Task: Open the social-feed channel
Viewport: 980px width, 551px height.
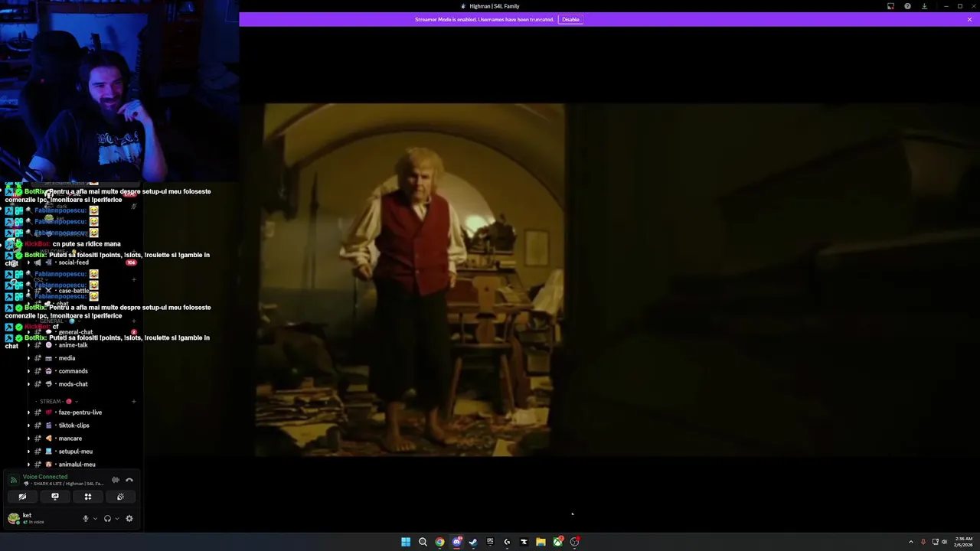Action: (83, 262)
